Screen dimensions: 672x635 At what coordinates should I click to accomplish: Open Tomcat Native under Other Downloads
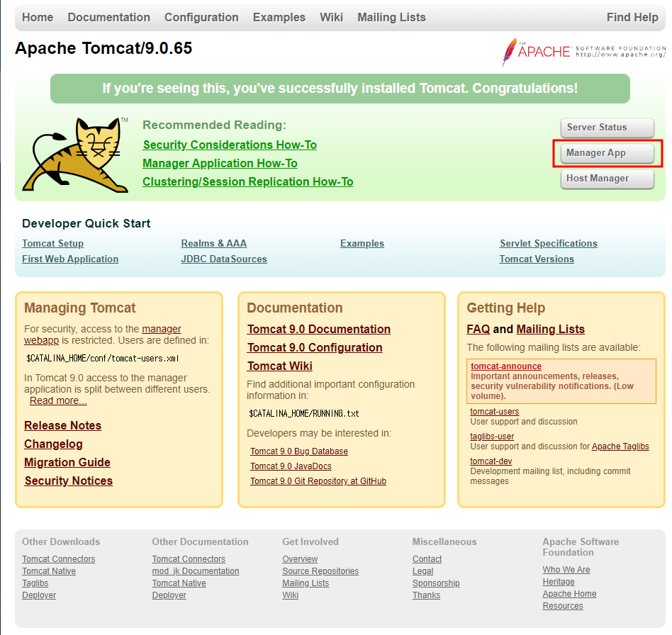[x=49, y=571]
